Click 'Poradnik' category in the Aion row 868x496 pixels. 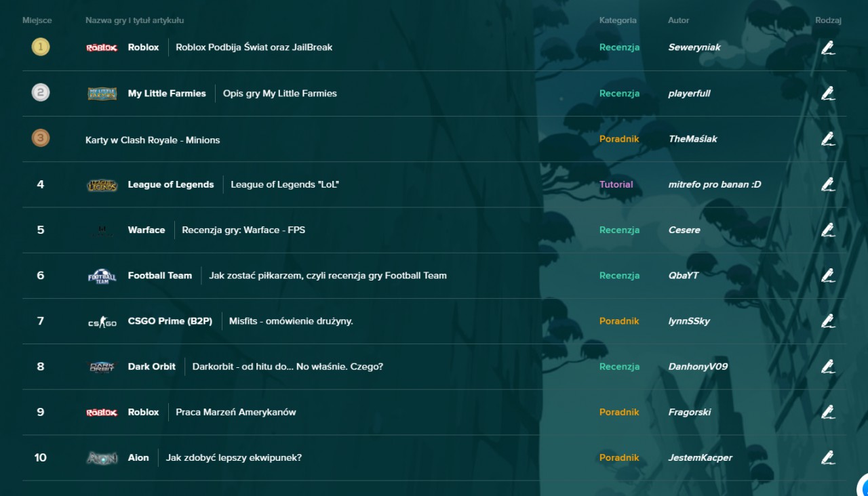point(619,458)
